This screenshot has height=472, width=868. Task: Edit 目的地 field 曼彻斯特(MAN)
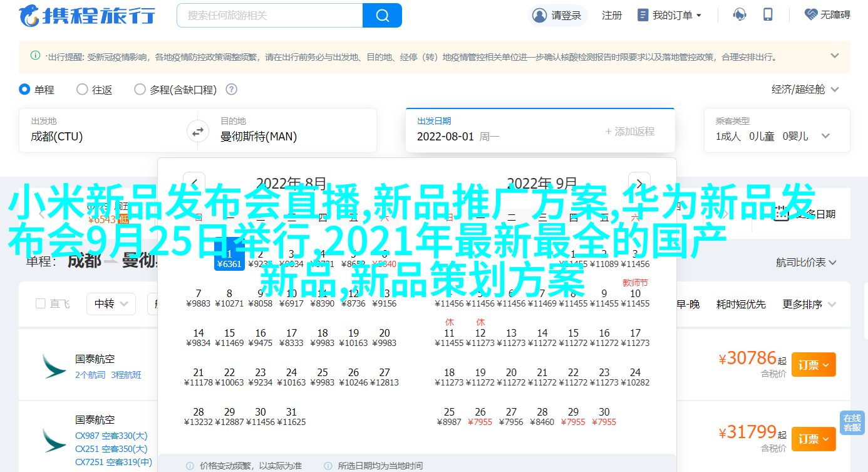[x=292, y=130]
